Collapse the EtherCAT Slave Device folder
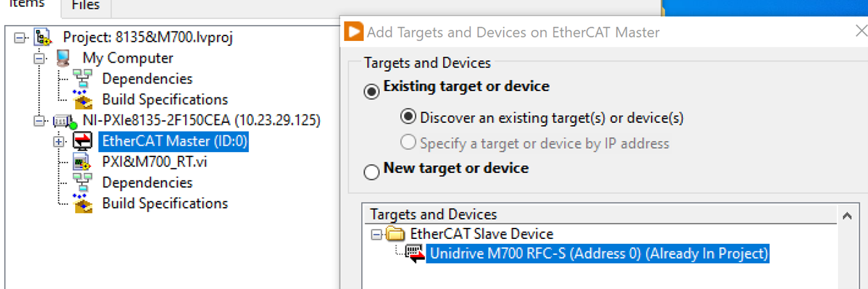868x289 pixels. tap(376, 235)
